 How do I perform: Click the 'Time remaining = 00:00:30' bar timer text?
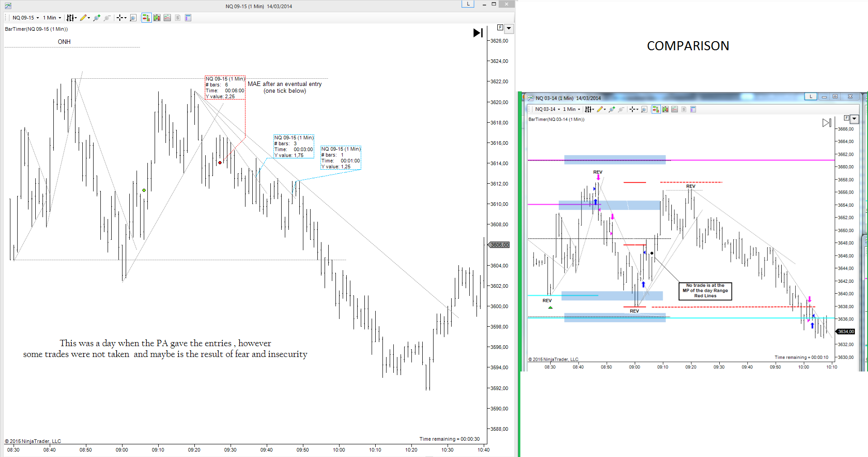[449, 439]
